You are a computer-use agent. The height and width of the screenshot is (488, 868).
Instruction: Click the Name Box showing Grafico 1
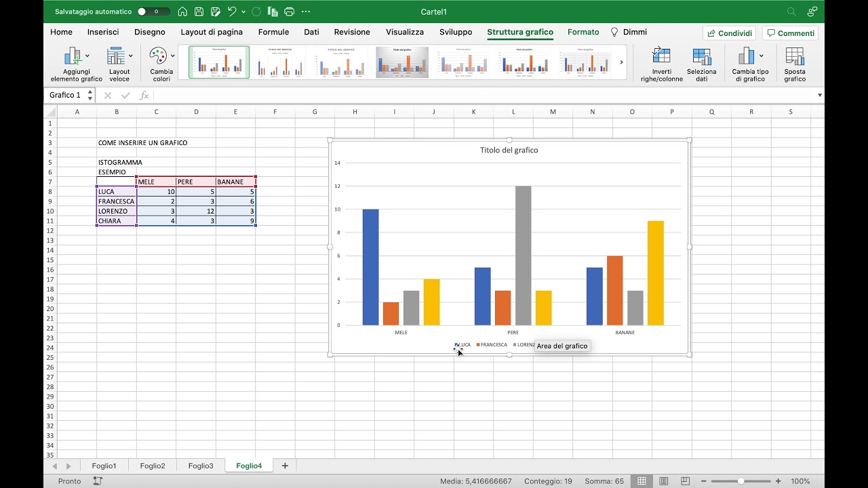click(65, 96)
